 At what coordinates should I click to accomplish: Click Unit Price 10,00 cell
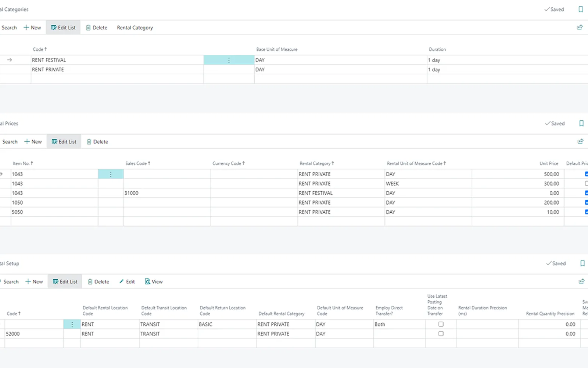[518, 212]
